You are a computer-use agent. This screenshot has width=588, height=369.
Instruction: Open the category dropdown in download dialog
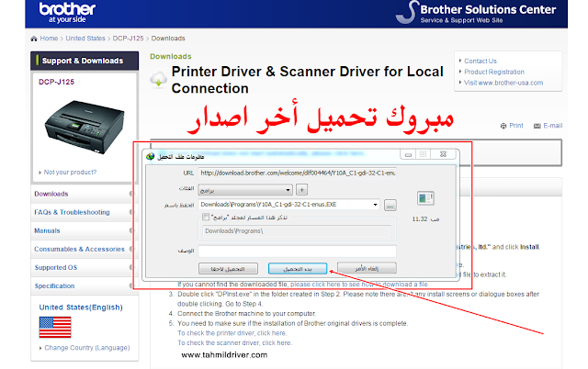pos(245,190)
